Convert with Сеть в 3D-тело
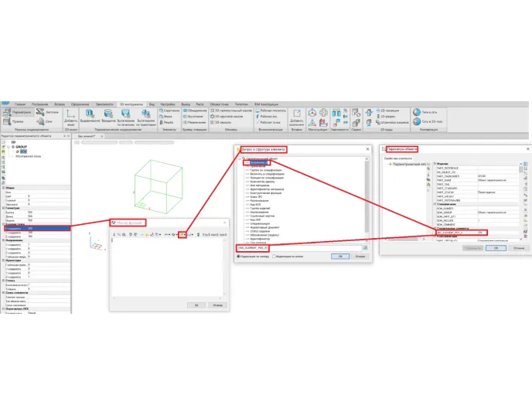This screenshot has height=415, width=532. [x=428, y=121]
